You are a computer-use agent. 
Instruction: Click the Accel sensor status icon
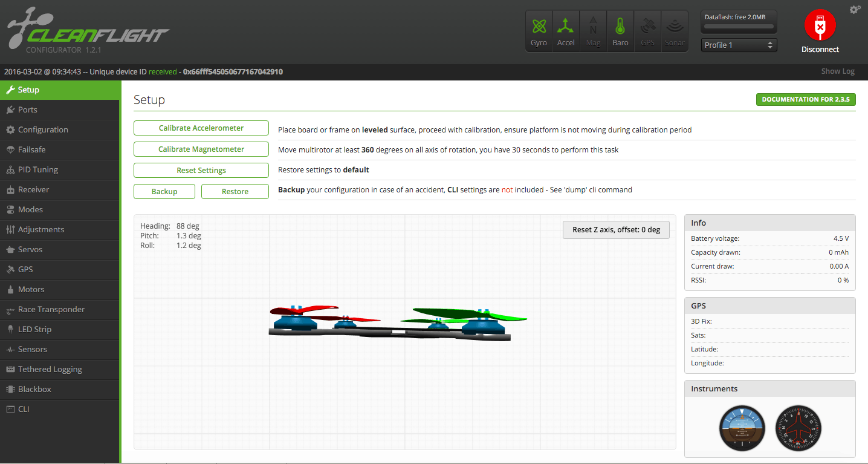point(566,27)
